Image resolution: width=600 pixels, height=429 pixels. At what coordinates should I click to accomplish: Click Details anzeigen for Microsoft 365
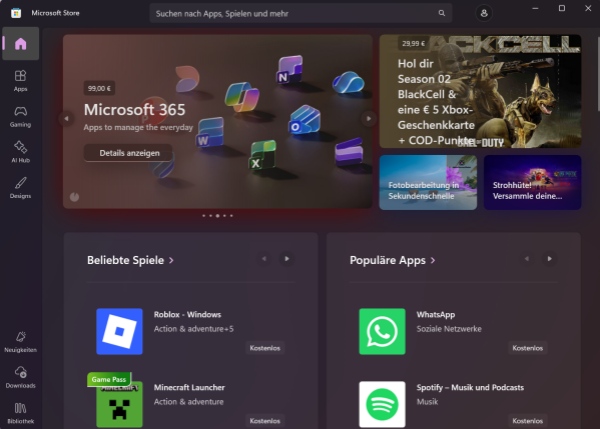point(129,153)
